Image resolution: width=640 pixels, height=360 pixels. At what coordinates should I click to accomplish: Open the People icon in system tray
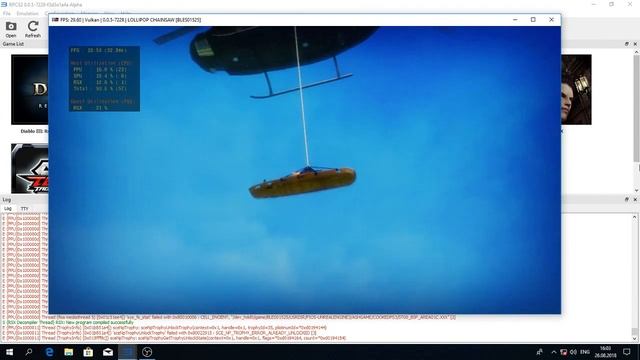pos(540,352)
